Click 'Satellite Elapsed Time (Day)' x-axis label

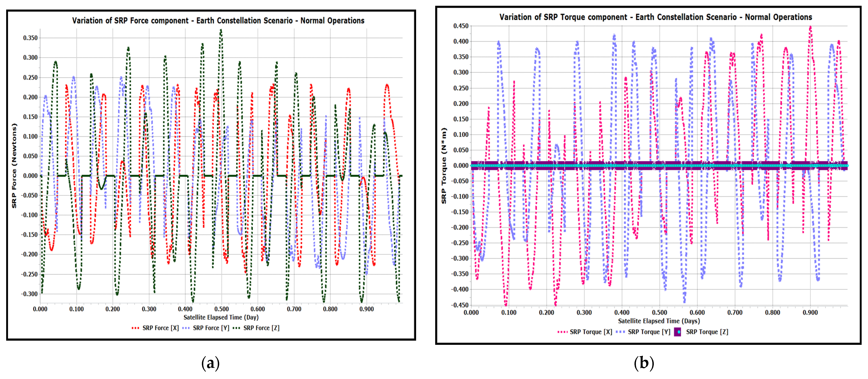click(x=221, y=317)
